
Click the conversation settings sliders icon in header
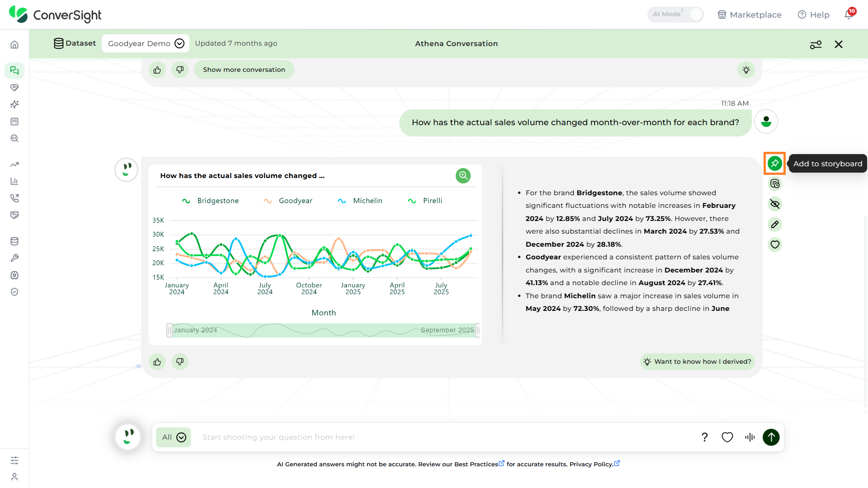tap(816, 44)
